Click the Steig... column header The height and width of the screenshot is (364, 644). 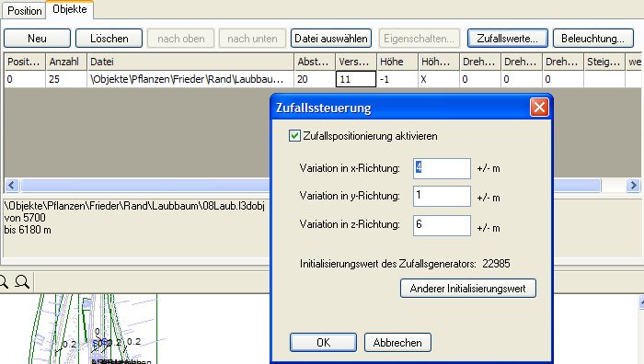click(604, 62)
